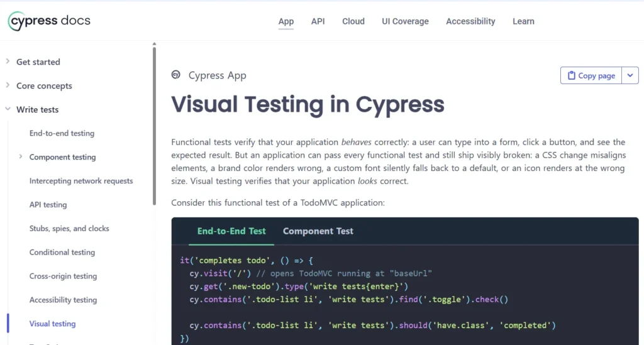Open Cross-origin testing sidebar link
Image resolution: width=644 pixels, height=345 pixels.
(63, 276)
